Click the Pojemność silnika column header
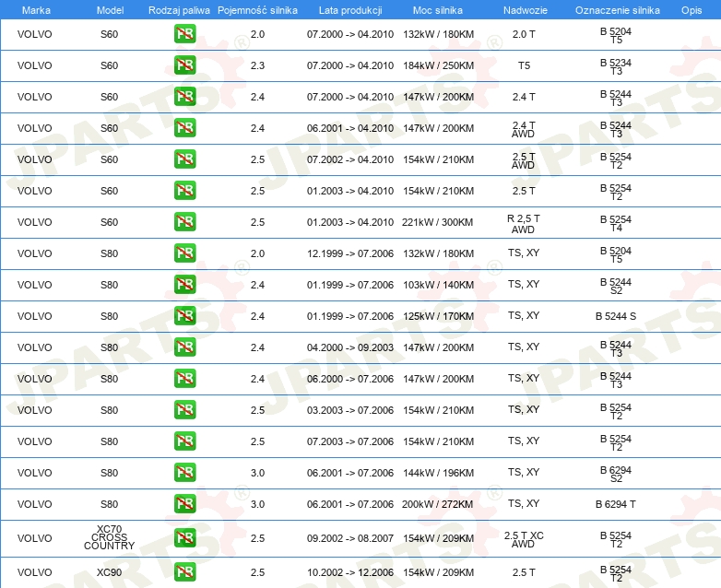 coord(257,10)
